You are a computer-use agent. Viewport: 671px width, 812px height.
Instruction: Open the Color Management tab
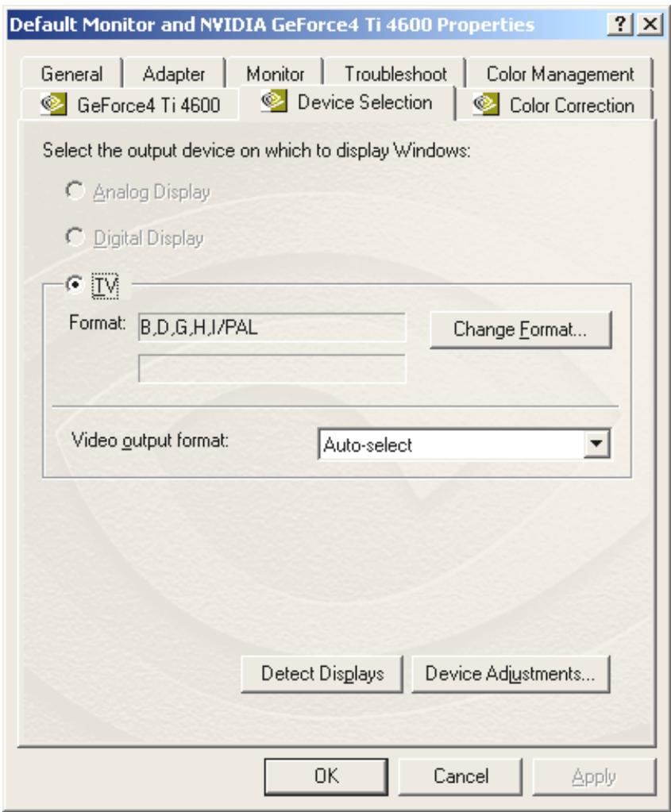(560, 74)
